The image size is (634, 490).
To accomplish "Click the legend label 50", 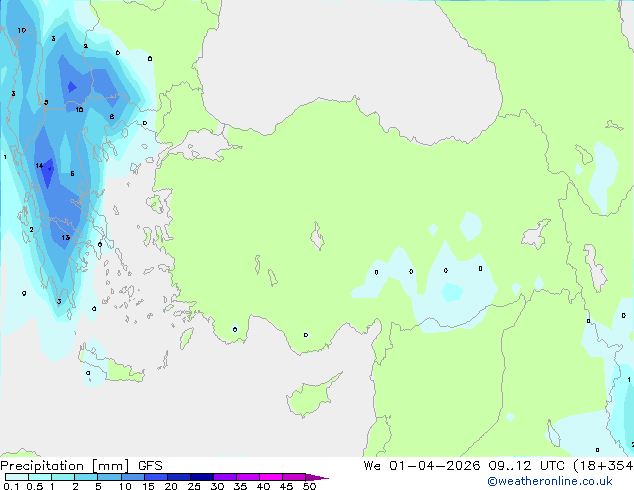I will [310, 486].
